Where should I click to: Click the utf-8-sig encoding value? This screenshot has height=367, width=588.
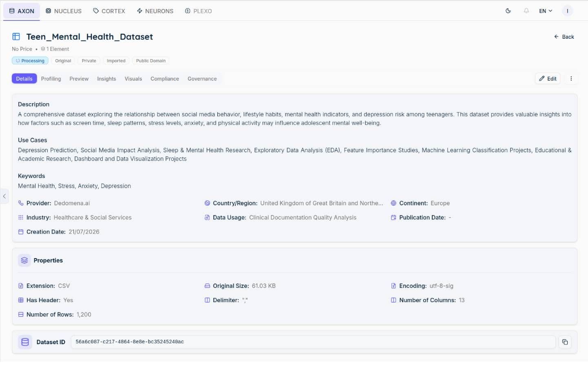point(441,286)
